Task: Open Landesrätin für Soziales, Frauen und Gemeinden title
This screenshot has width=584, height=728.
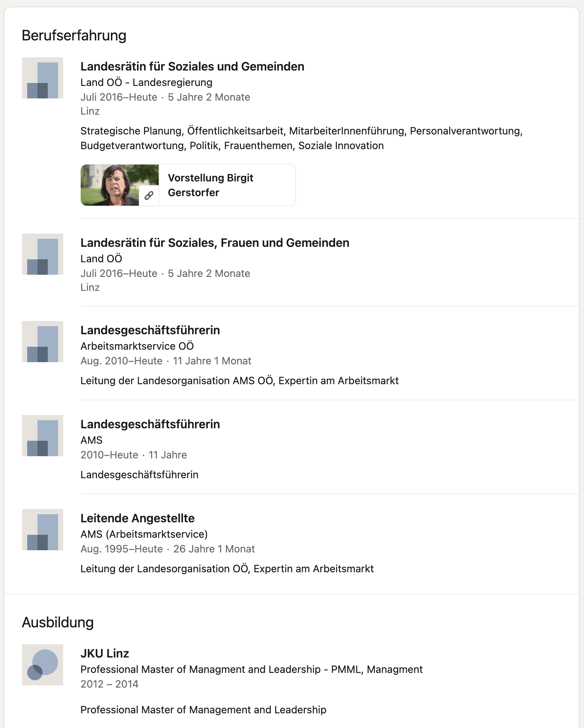Action: (215, 243)
